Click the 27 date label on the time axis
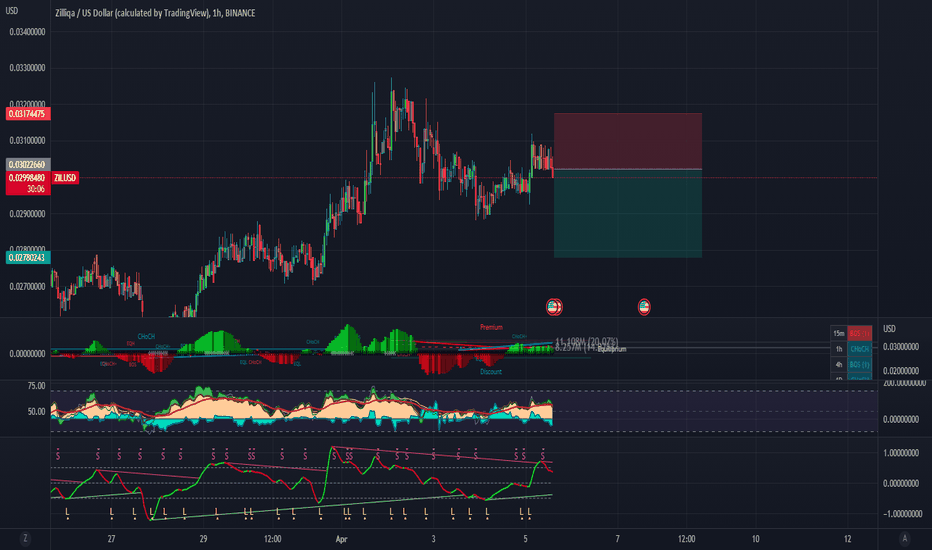932x550 pixels. point(111,539)
